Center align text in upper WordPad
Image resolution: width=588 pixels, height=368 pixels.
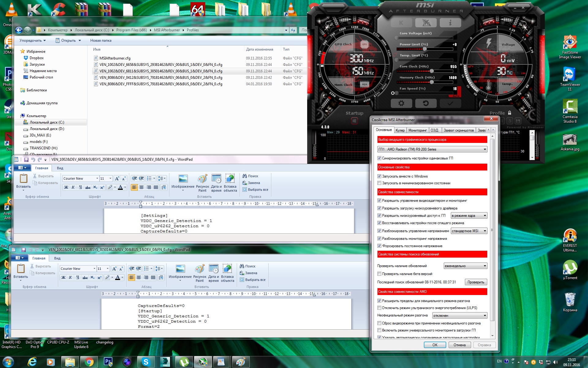pos(141,187)
